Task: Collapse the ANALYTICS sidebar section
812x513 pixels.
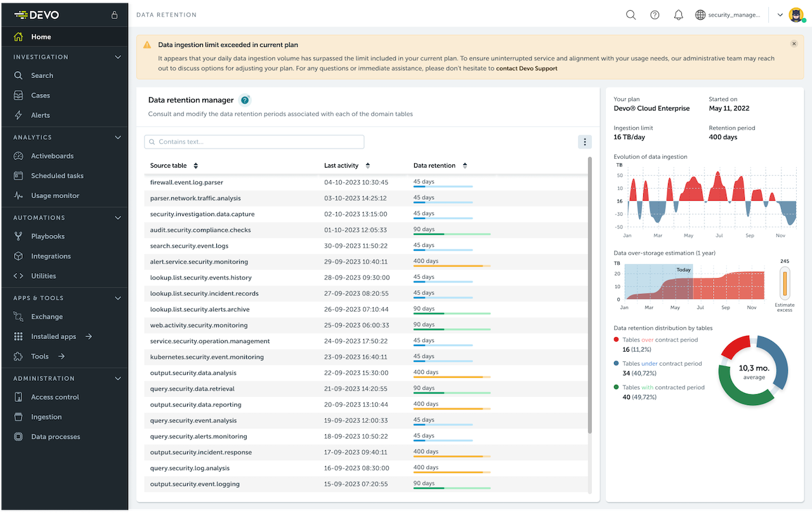Action: coord(117,137)
